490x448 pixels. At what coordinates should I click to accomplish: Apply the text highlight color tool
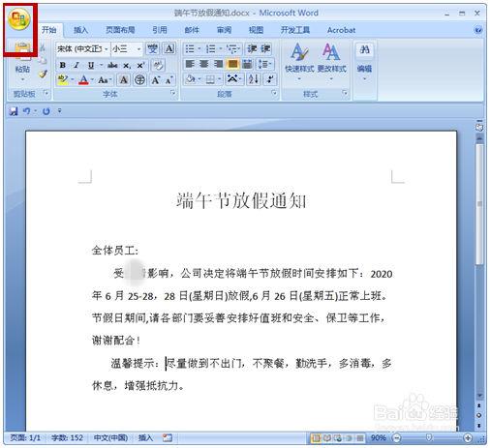pos(62,79)
